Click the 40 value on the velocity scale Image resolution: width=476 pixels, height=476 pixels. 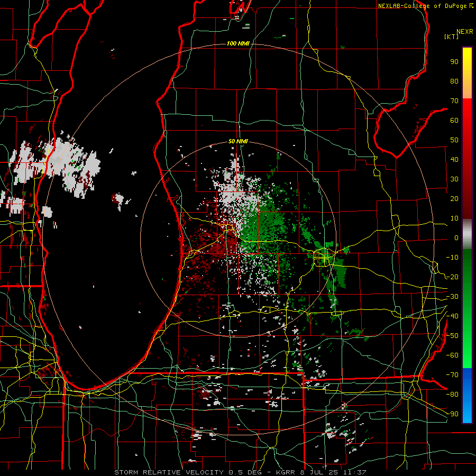[x=454, y=160]
